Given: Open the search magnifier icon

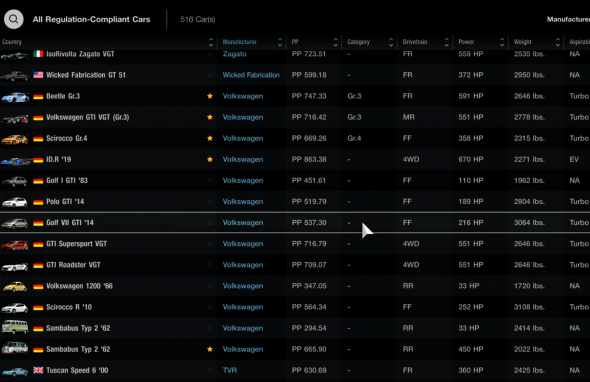Looking at the screenshot, I should 14,19.
